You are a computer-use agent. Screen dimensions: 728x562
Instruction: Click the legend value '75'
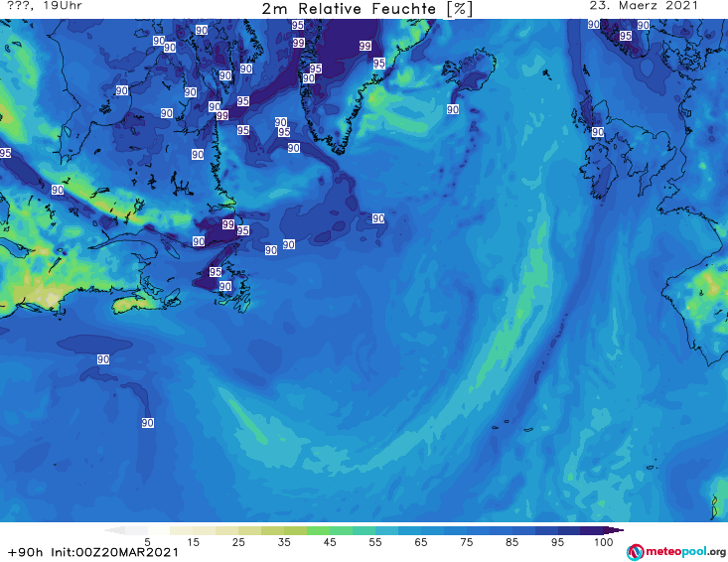coord(466,542)
